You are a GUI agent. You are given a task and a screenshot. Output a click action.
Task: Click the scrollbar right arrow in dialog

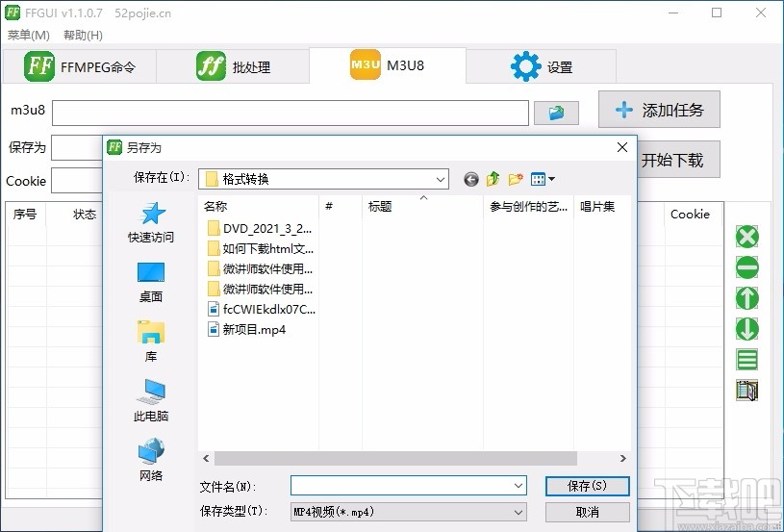(623, 458)
